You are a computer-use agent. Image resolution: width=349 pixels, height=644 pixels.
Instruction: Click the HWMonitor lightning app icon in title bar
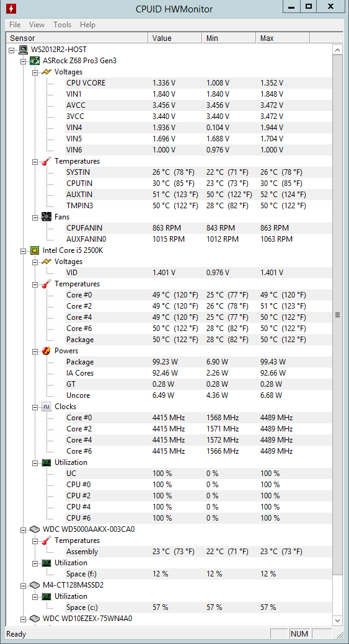[11, 7]
